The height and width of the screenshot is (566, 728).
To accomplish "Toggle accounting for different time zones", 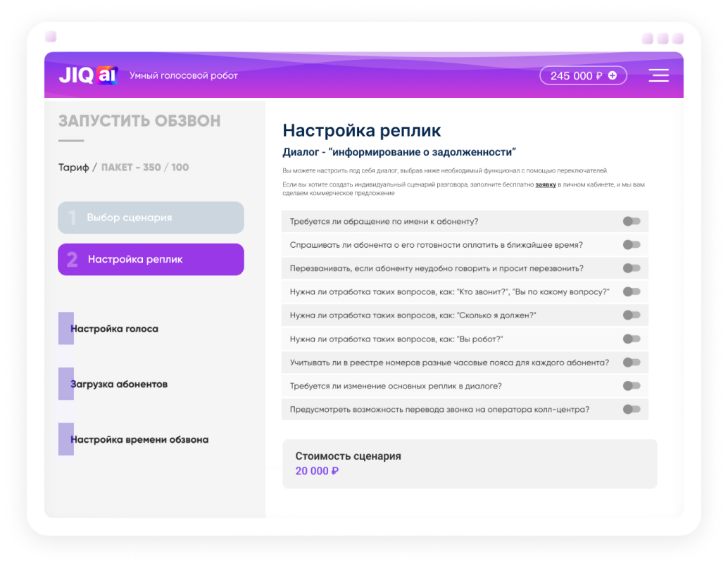I will pos(632,362).
